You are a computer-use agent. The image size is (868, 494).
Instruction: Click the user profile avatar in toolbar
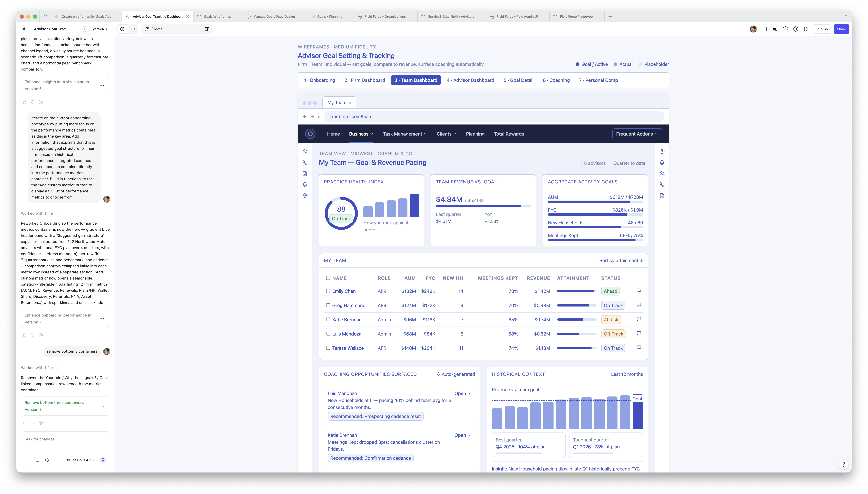(753, 29)
